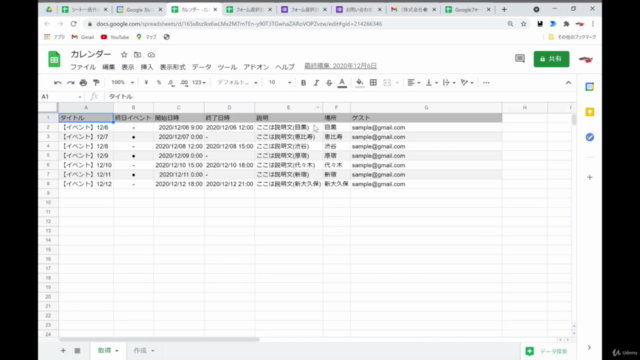The width and height of the screenshot is (640, 360).
Task: Switch to the 作成 sheet tab
Action: [x=140, y=351]
